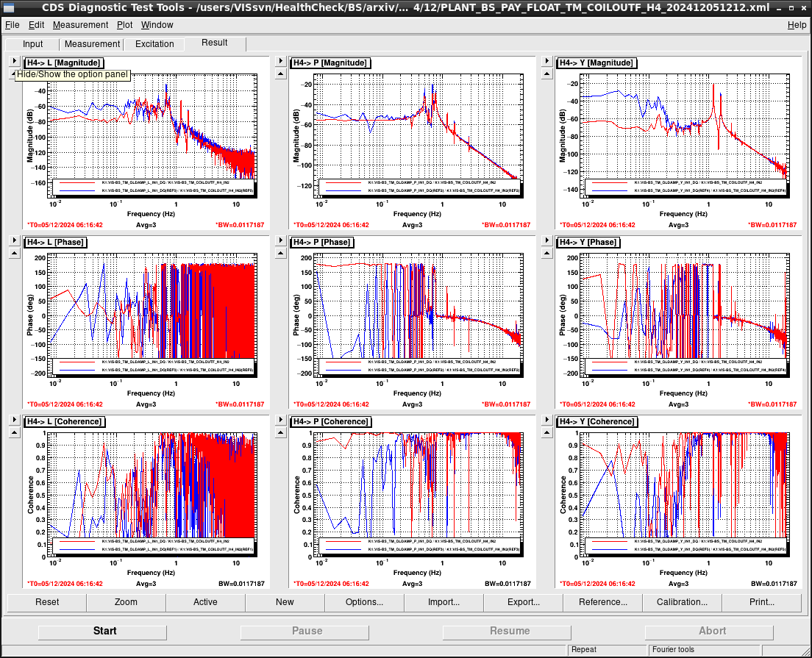This screenshot has height=658, width=812.
Task: Click right-arrow icon beside H4-> Y [Magnitude]
Action: [x=547, y=61]
